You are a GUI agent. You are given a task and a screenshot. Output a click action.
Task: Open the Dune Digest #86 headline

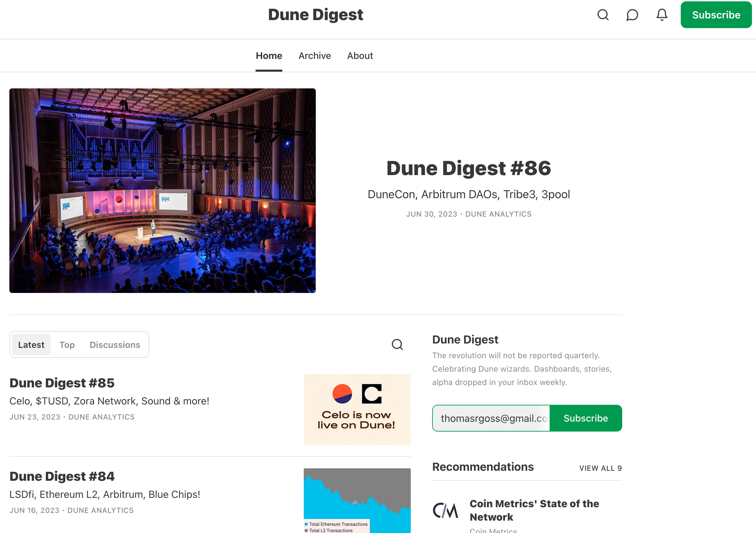tap(468, 168)
